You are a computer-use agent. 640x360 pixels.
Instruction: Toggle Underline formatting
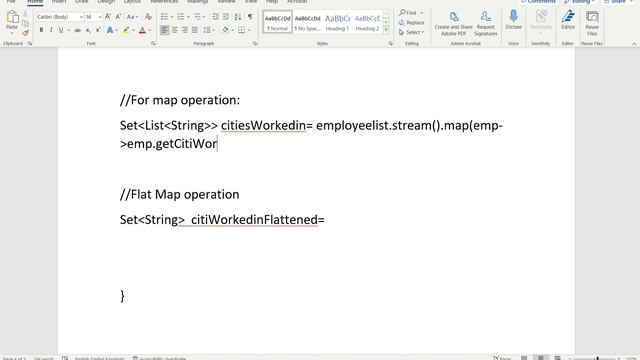tap(61, 30)
